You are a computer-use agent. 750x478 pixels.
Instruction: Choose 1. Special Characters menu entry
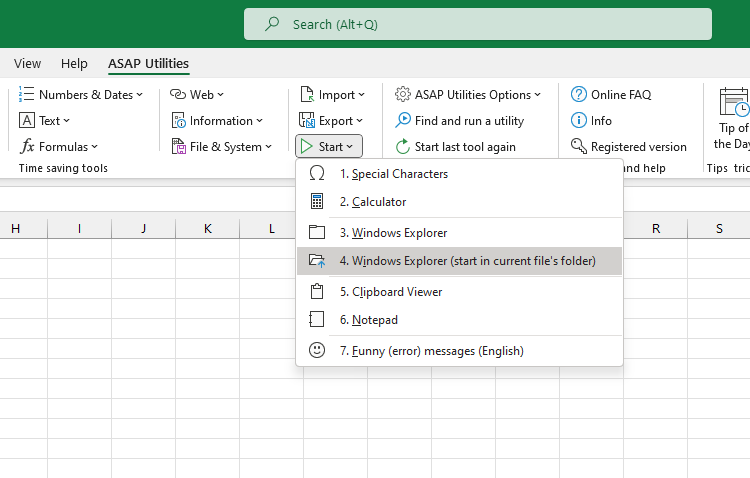(459, 173)
